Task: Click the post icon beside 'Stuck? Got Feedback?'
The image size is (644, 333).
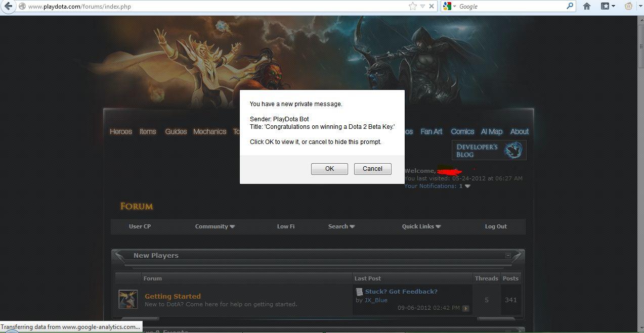Action: tap(359, 292)
